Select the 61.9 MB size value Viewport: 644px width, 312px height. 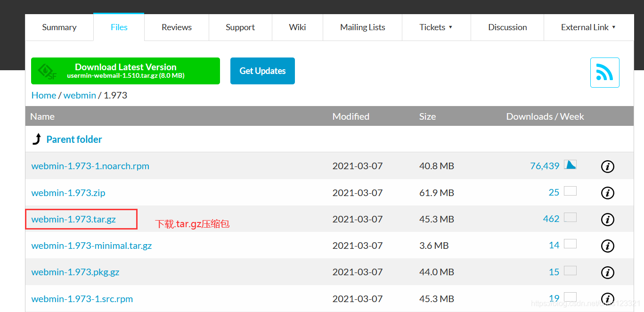click(x=437, y=193)
